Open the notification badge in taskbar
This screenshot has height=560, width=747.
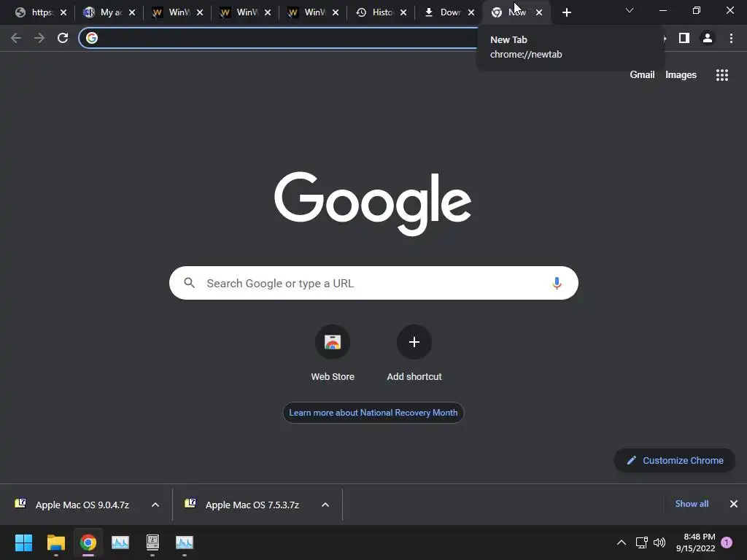[727, 542]
